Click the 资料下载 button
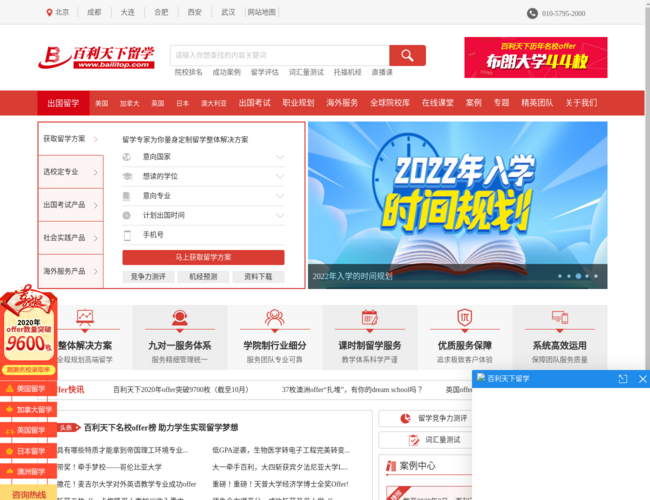This screenshot has height=500, width=650. 258,277
